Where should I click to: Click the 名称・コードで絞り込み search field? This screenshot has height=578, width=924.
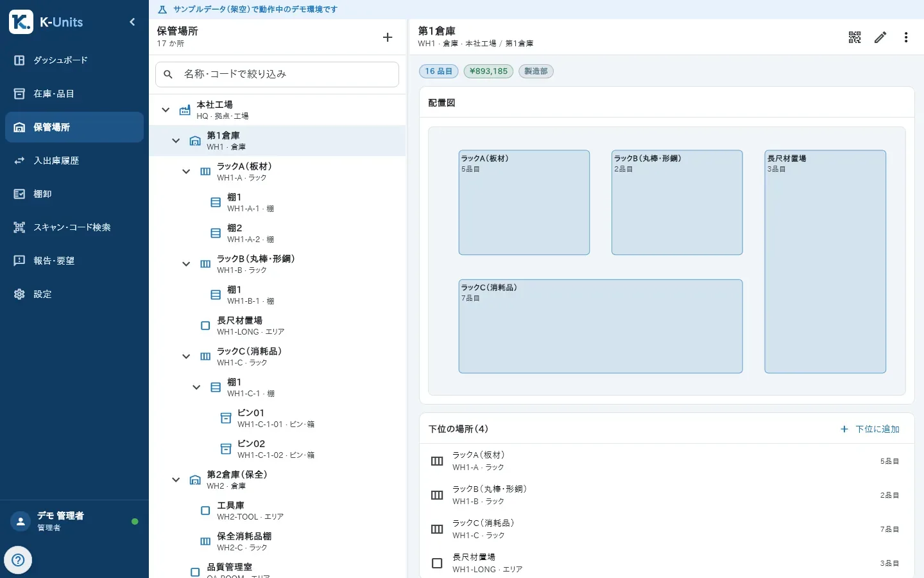pos(277,74)
